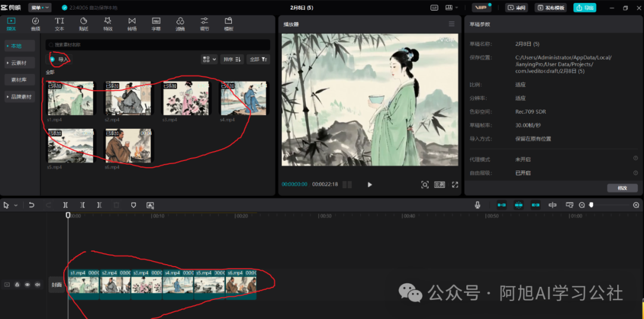Click the timeline zoom-out minus icon
This screenshot has height=319, width=644.
click(582, 205)
